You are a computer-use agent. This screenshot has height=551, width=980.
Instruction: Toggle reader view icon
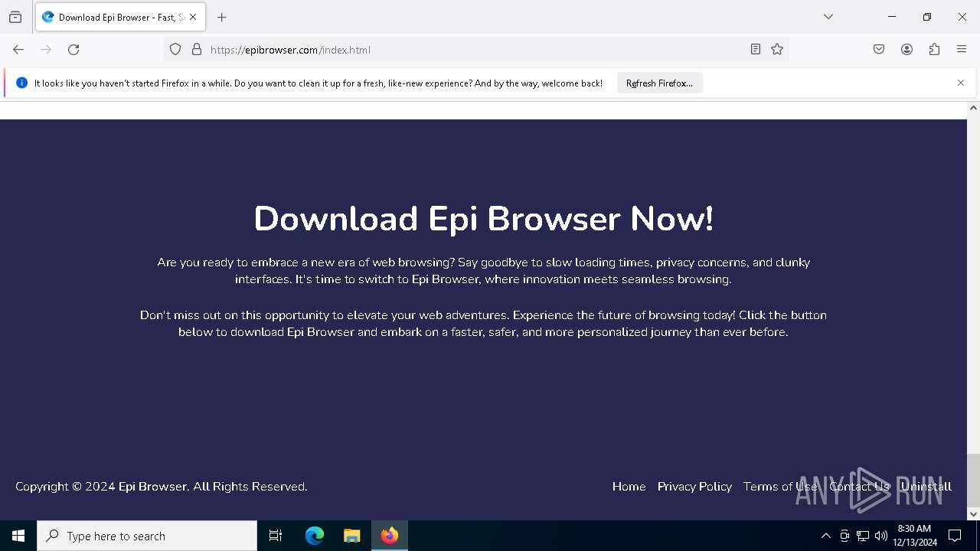(x=756, y=50)
